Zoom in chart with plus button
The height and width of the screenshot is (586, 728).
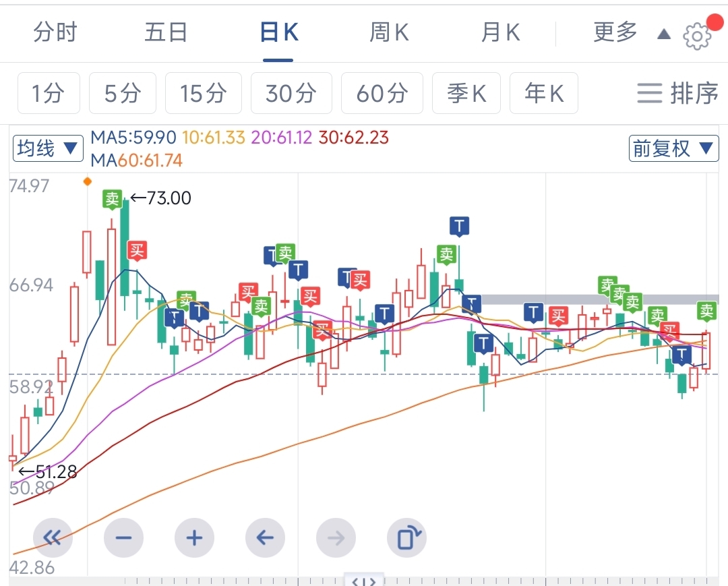click(x=194, y=537)
